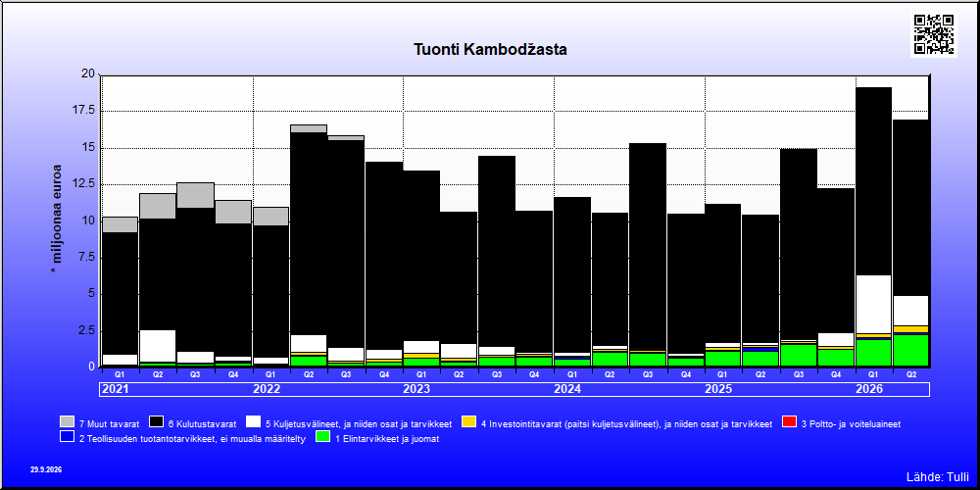Click the y-axis value 20
The width and height of the screenshot is (980, 490).
[89, 74]
